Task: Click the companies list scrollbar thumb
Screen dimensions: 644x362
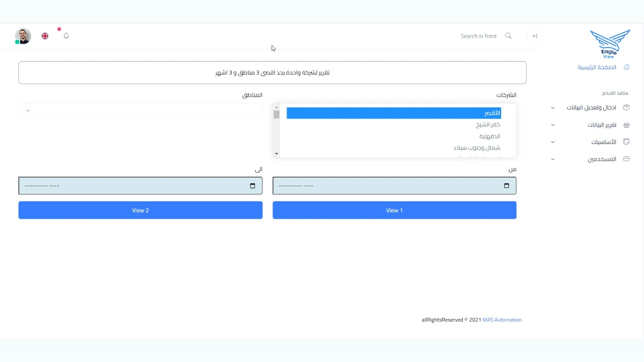Action: 277,115
